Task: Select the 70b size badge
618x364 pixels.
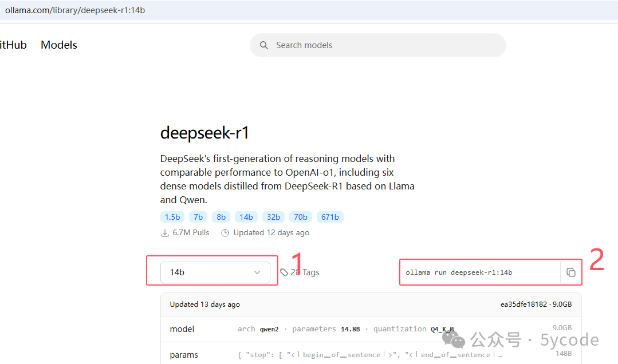Action: [300, 217]
